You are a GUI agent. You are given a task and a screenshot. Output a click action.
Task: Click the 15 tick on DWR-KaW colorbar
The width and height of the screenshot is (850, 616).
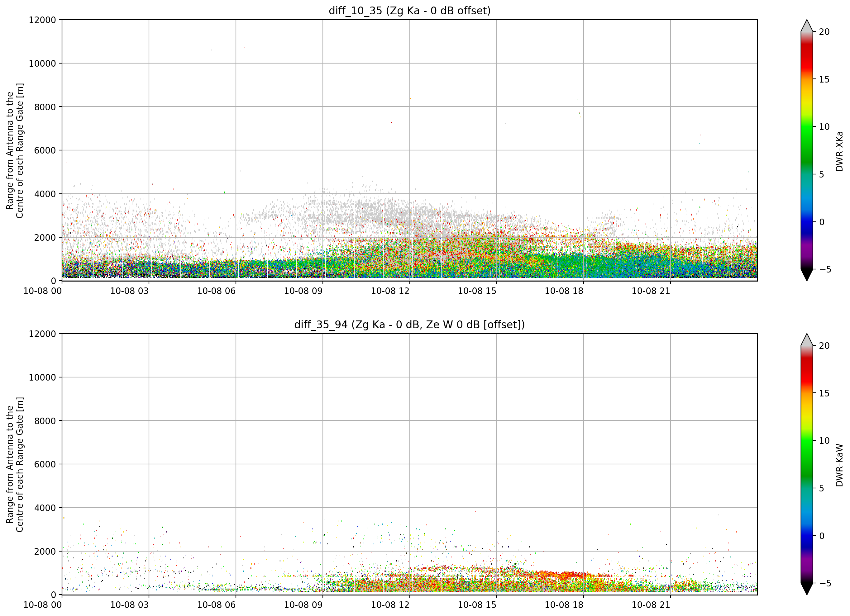pyautogui.click(x=824, y=393)
